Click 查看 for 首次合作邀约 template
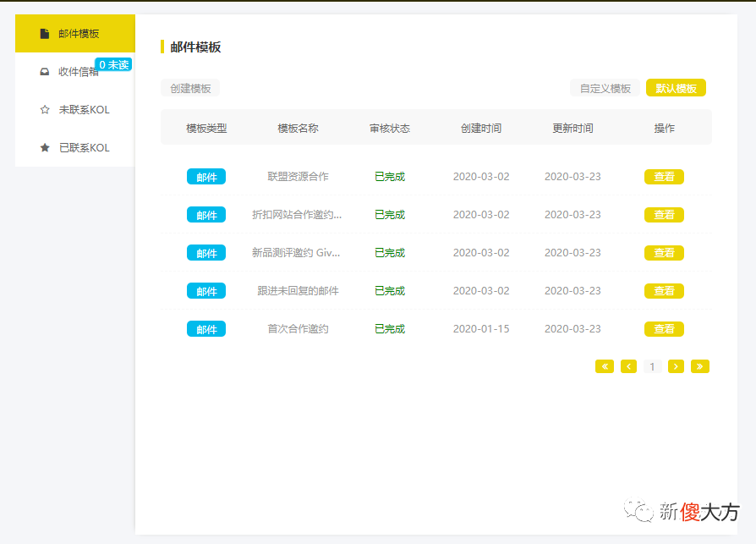 664,329
